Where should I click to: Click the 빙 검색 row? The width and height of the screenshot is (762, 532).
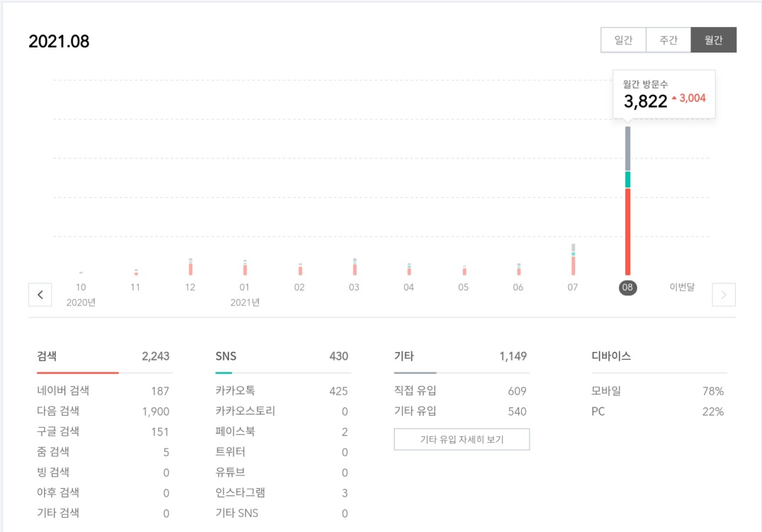pyautogui.click(x=103, y=472)
